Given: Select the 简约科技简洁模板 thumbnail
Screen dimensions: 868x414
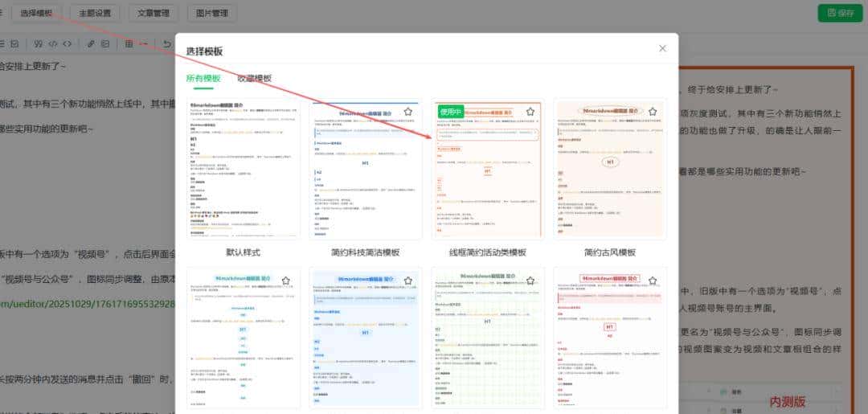Looking at the screenshot, I should [366, 169].
